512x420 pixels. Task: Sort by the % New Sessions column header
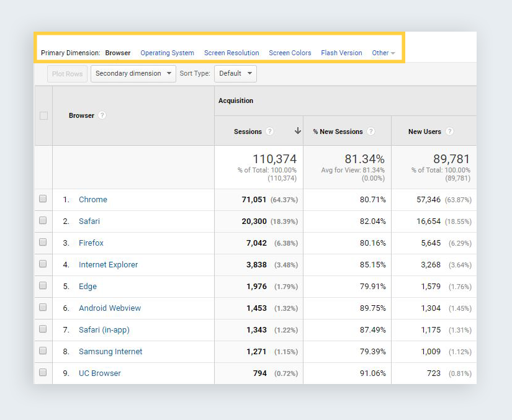point(338,132)
